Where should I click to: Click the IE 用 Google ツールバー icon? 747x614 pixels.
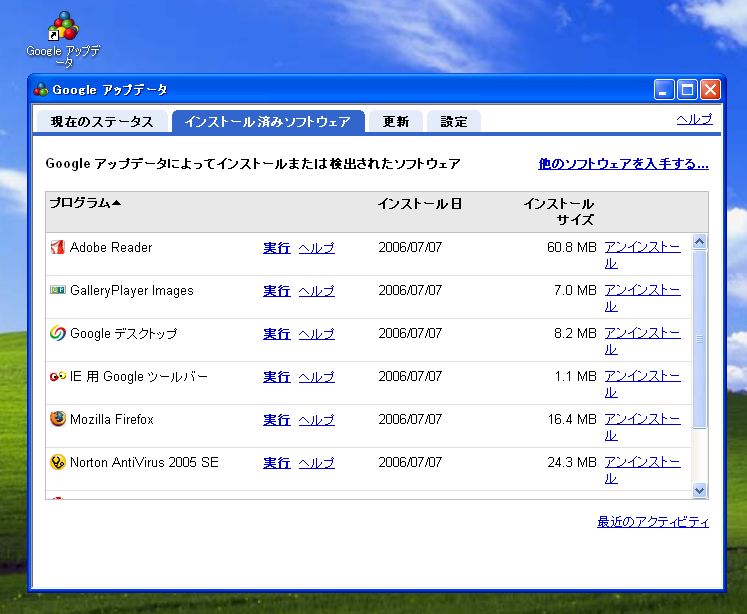pos(58,376)
